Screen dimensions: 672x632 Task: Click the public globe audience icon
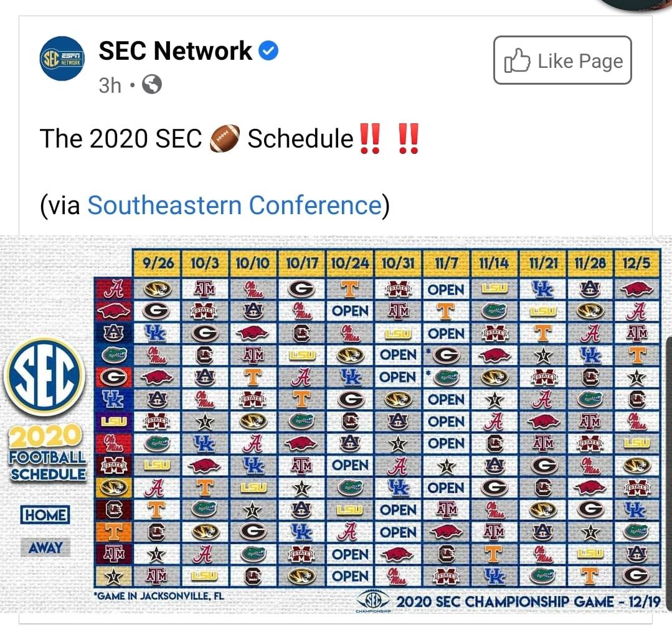(x=152, y=85)
